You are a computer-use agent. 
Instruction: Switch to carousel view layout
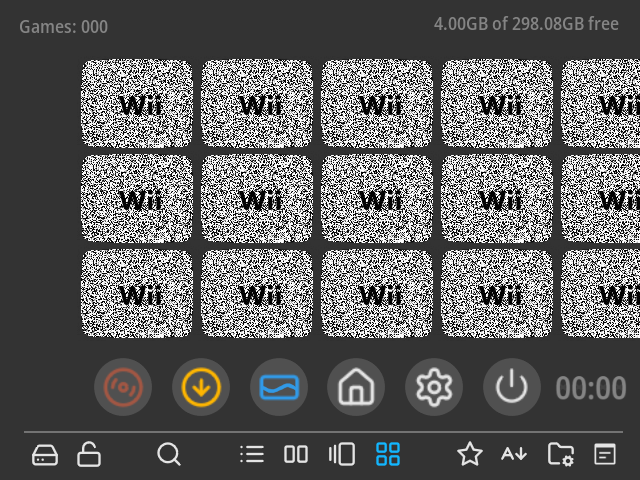pos(342,454)
